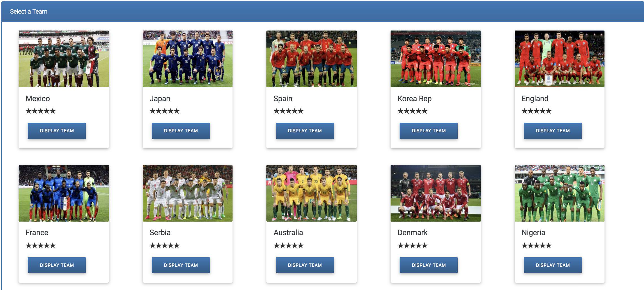Click the star rating under Australia

tap(288, 246)
